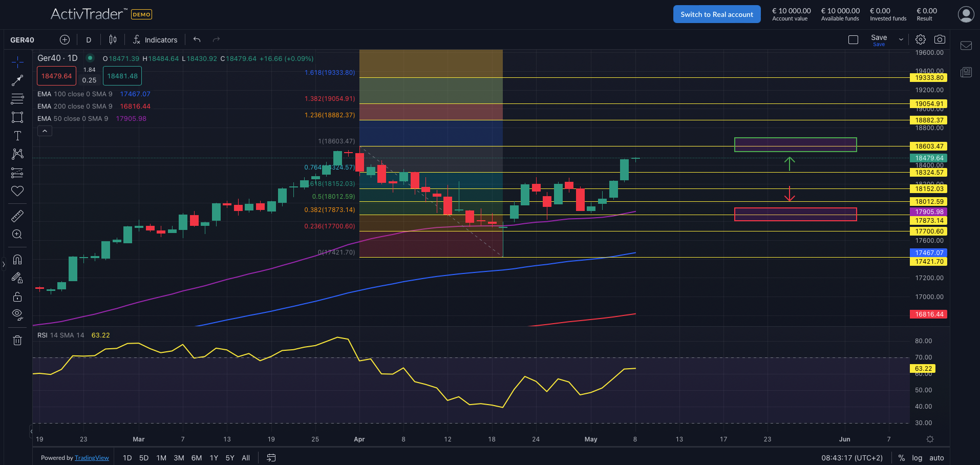Select the text annotation tool
The width and height of the screenshot is (980, 465).
point(17,136)
